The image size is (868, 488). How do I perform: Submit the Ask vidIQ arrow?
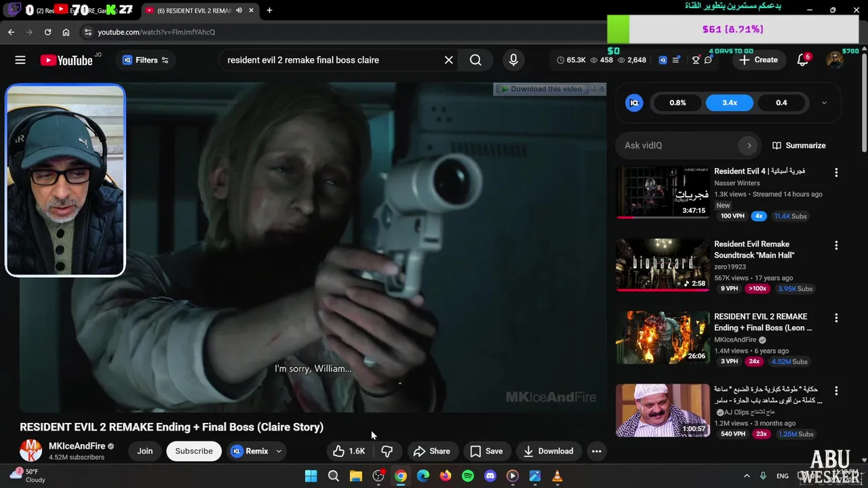click(749, 145)
